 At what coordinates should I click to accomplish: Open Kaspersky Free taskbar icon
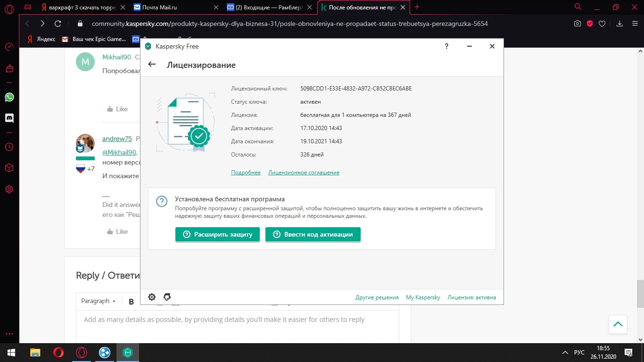(x=128, y=353)
